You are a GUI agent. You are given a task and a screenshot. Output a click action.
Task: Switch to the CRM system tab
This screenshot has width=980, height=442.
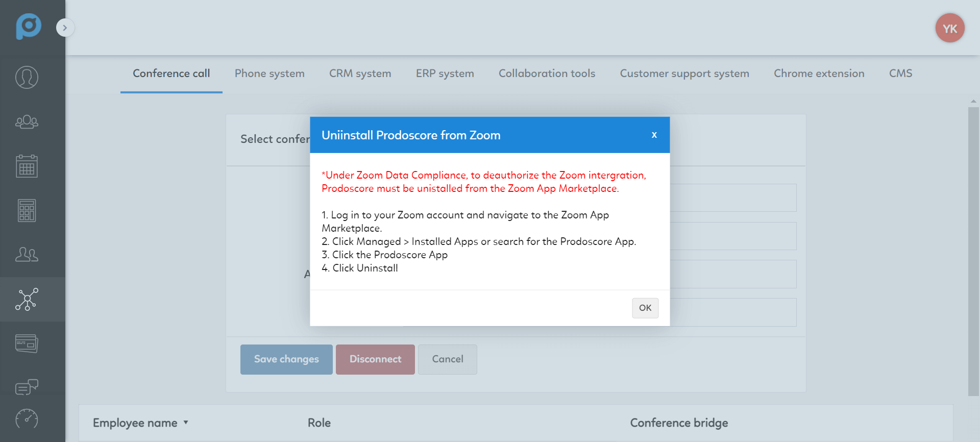coord(360,73)
